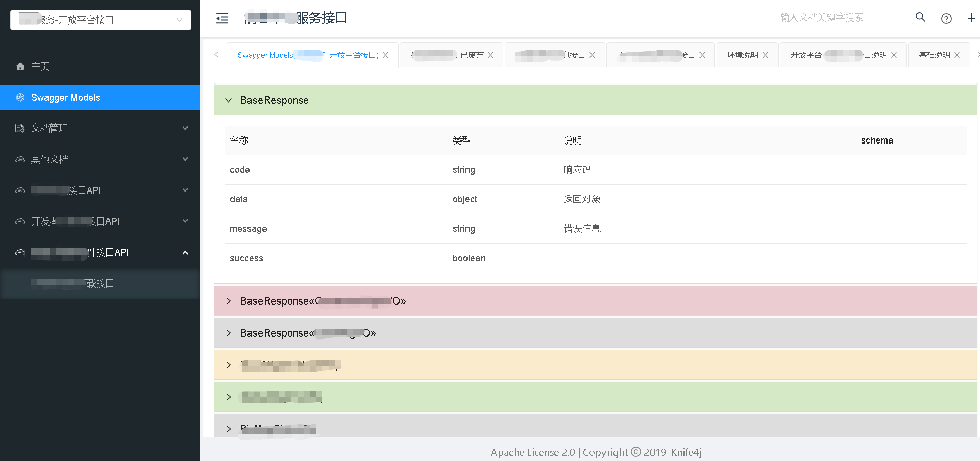980x461 pixels.
Task: Click the 响应码 description cell
Action: click(x=577, y=170)
